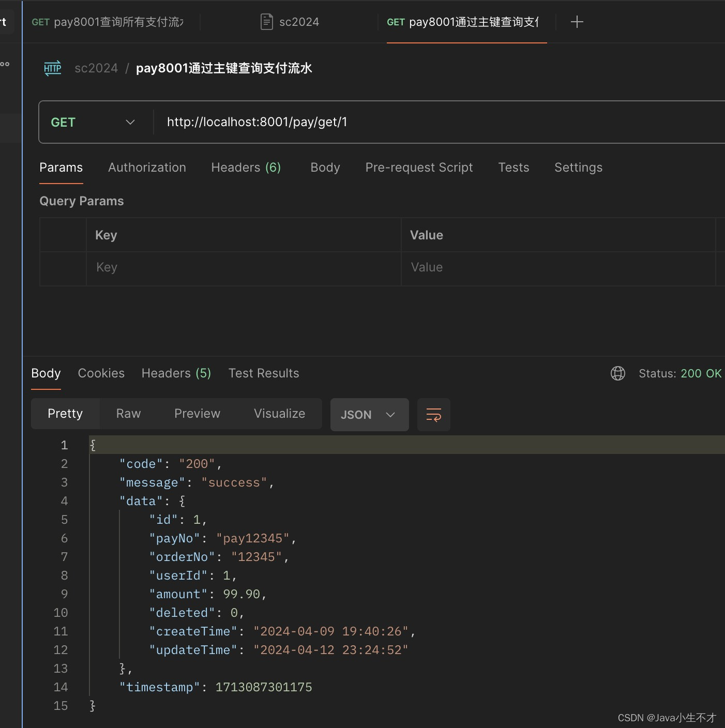Click the "updateTime" value line
725x728 pixels.
pyautogui.click(x=278, y=650)
